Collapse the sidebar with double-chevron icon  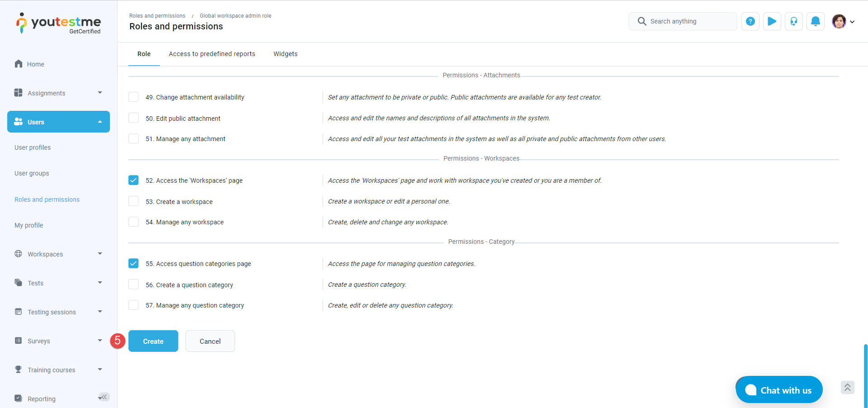(104, 397)
